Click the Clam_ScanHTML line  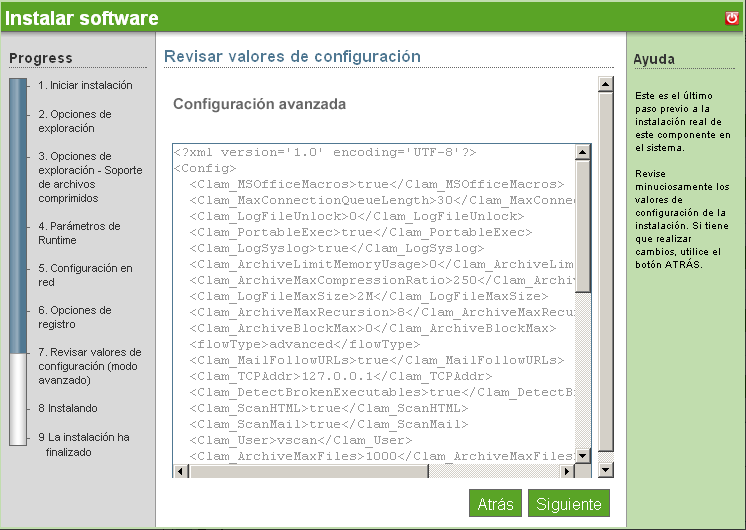329,408
